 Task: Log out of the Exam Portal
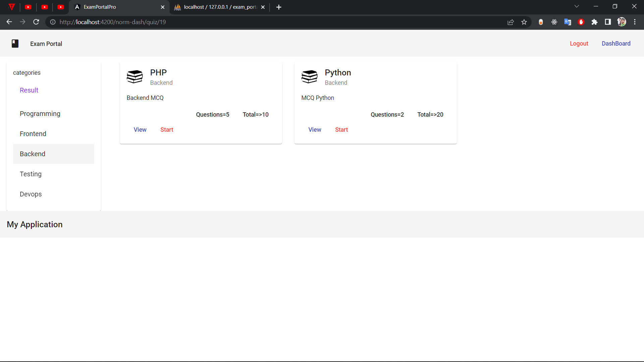coord(579,44)
